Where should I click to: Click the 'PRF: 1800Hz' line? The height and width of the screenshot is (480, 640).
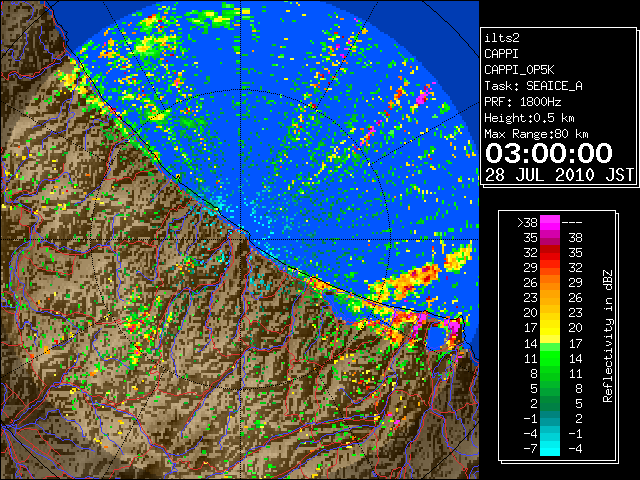click(523, 102)
